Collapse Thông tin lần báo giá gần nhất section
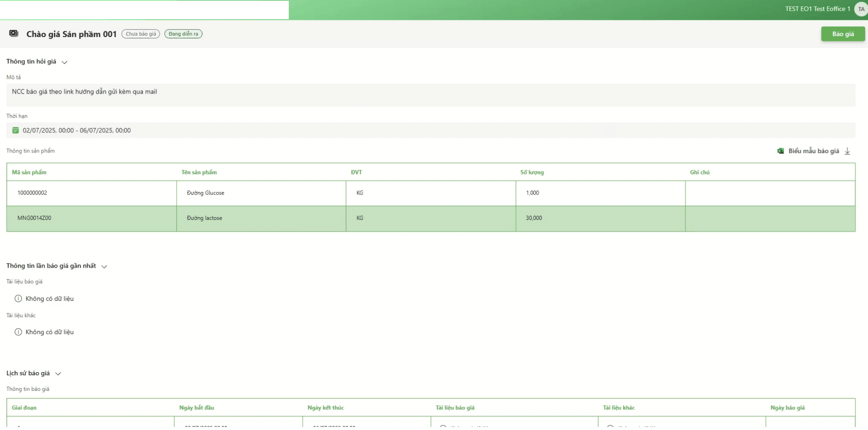 coord(104,266)
